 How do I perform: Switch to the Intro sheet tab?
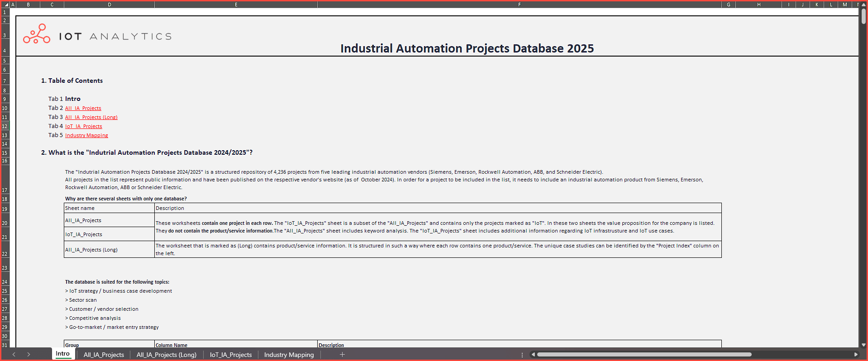point(63,354)
